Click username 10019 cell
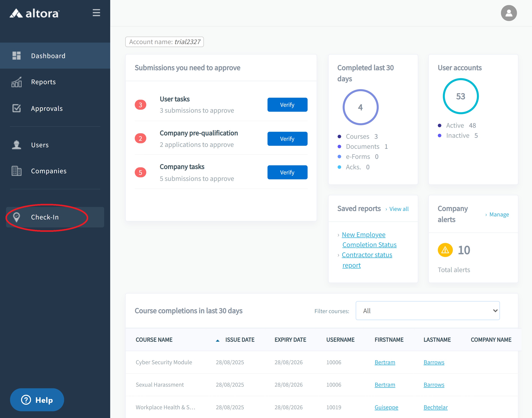Viewport: 532px width, 418px height. tap(333, 407)
